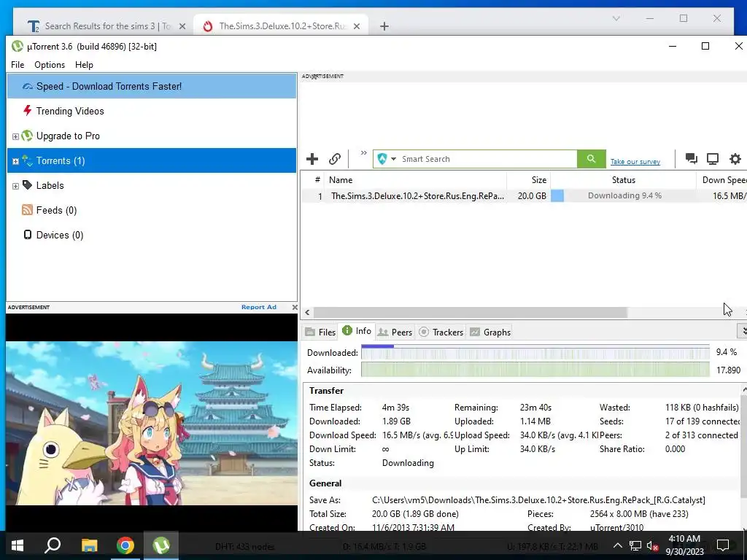Open Windows search from taskbar

coord(53,545)
